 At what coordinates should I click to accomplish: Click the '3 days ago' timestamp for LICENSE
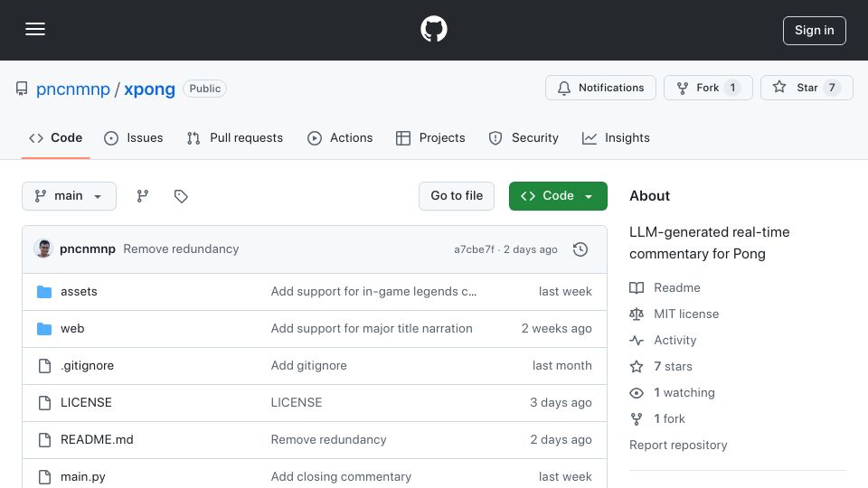[561, 403]
